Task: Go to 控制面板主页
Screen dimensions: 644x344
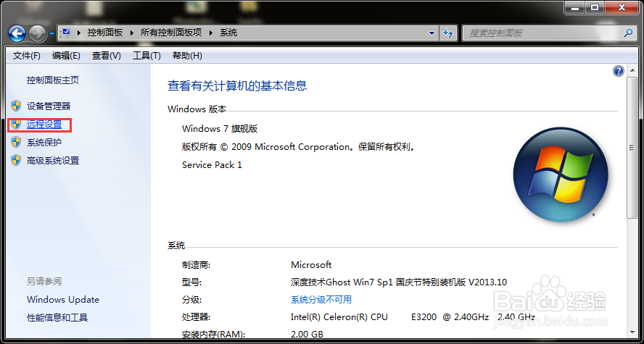Action: pyautogui.click(x=53, y=80)
